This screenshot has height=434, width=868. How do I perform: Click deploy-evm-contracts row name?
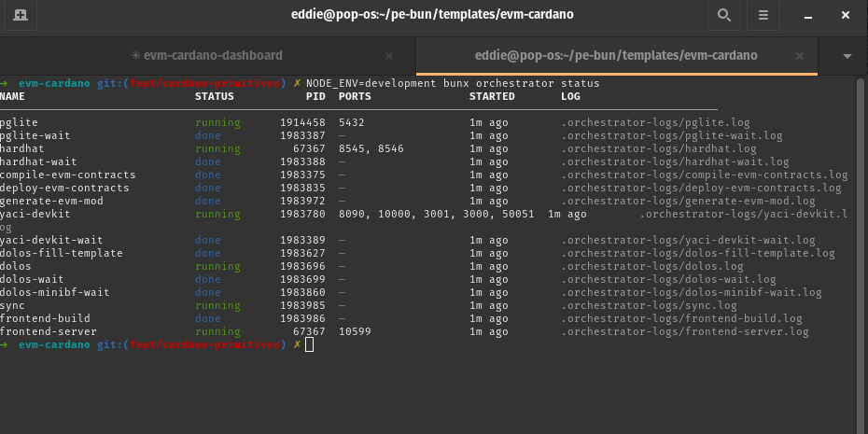(x=64, y=189)
